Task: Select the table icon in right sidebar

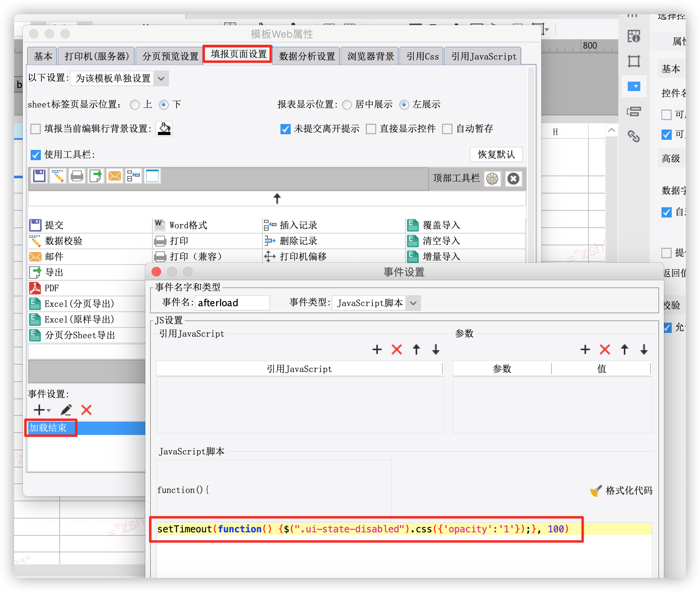Action: [x=634, y=36]
